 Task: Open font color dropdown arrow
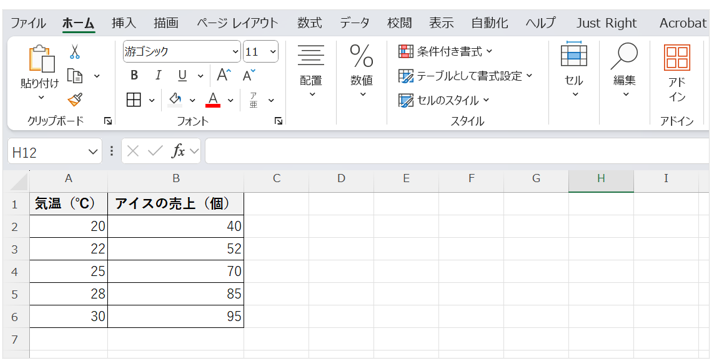point(231,100)
